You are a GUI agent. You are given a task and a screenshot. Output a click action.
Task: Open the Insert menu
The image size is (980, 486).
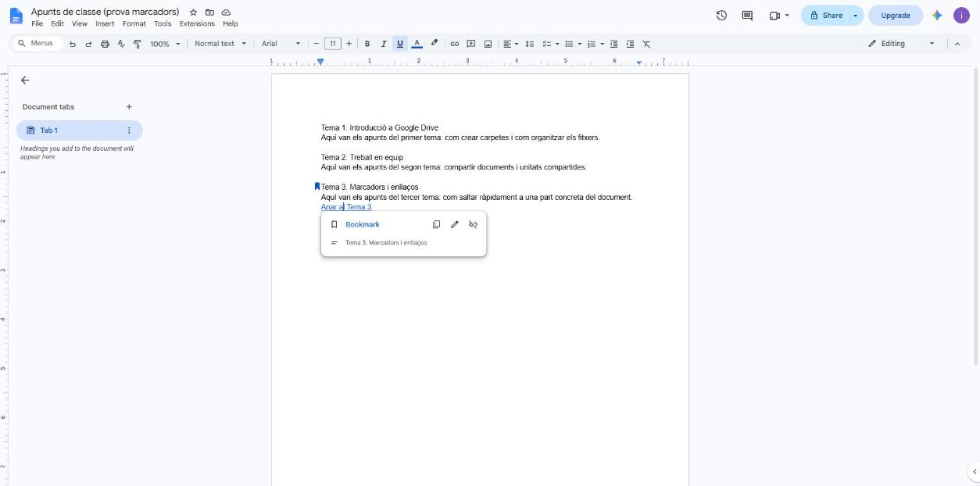pyautogui.click(x=105, y=23)
